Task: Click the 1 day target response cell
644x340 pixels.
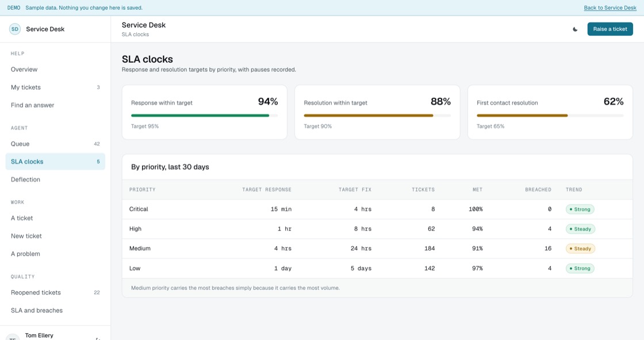Action: [283, 269]
